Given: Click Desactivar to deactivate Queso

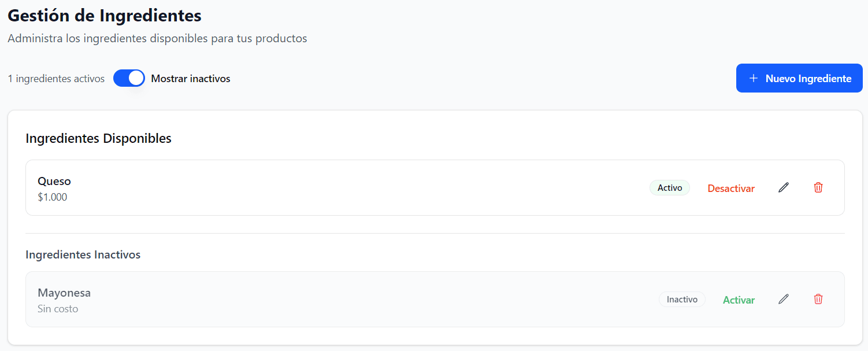Looking at the screenshot, I should (730, 188).
